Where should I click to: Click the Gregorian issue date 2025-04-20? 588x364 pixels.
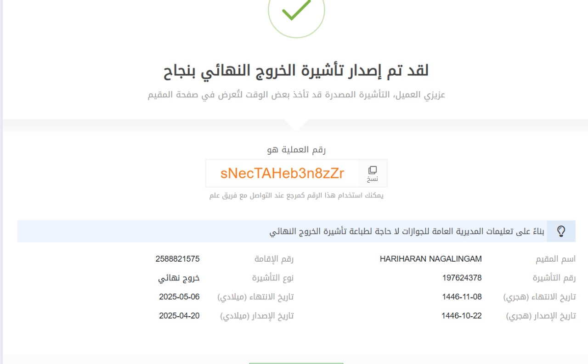click(179, 316)
